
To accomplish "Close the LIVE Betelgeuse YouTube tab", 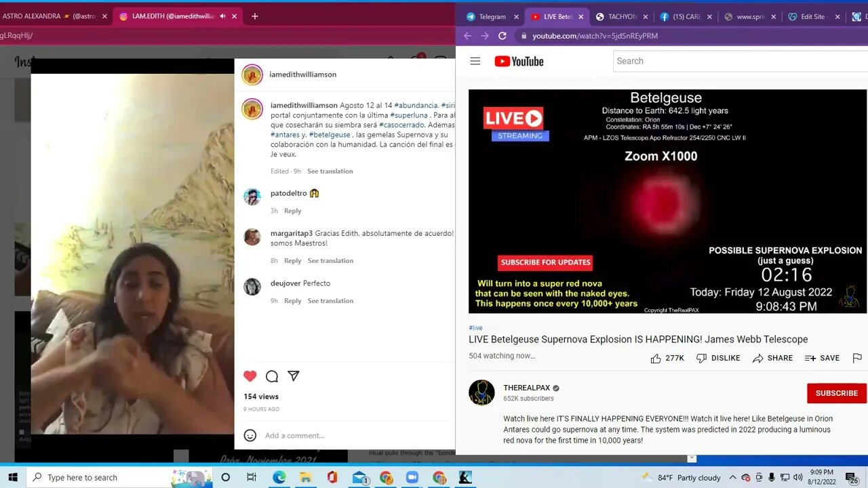I will pos(580,16).
